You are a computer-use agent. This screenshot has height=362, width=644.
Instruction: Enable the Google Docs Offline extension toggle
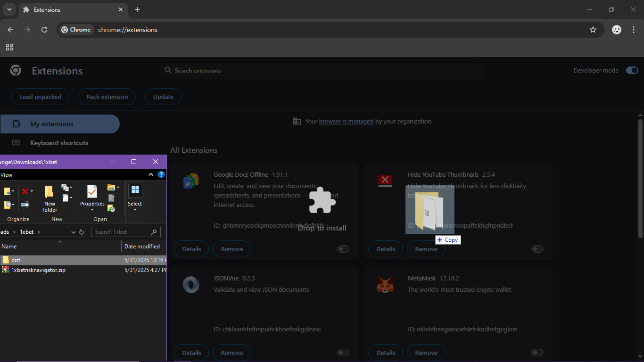(343, 249)
